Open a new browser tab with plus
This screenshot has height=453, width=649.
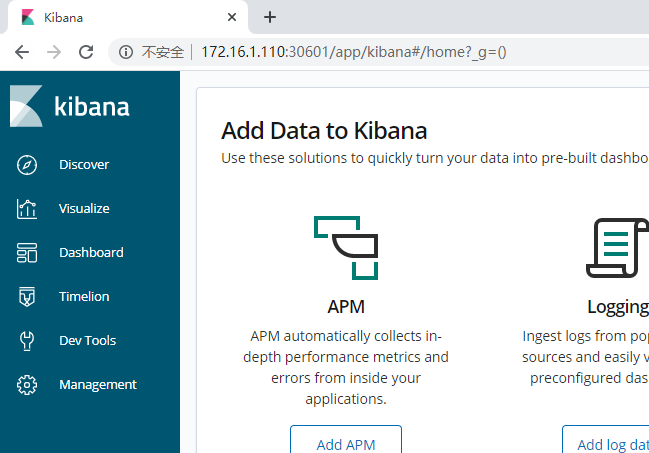[x=270, y=17]
